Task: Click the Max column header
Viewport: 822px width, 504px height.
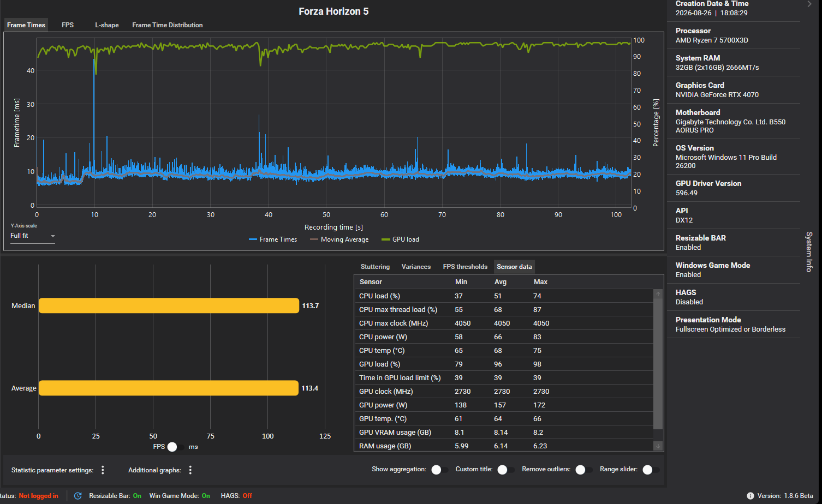Action: 540,282
